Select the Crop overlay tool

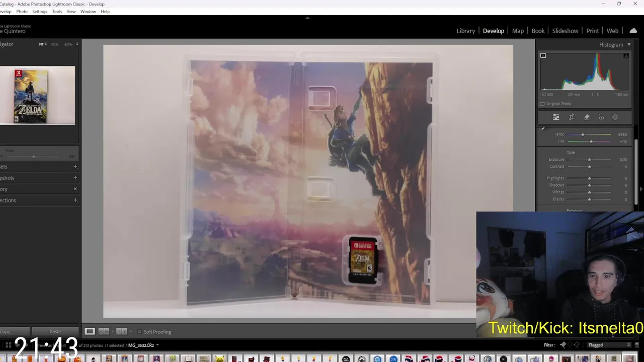(x=572, y=117)
